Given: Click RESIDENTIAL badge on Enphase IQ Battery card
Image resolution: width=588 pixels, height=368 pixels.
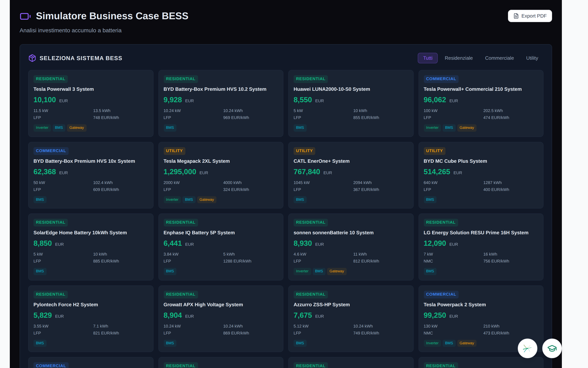Looking at the screenshot, I should (x=180, y=222).
